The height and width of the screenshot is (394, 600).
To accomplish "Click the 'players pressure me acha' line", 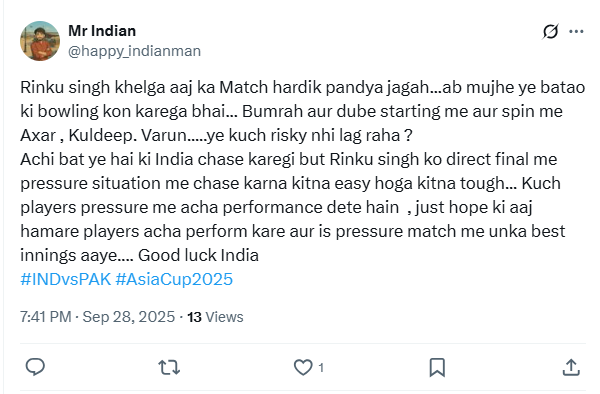I will pos(276,207).
